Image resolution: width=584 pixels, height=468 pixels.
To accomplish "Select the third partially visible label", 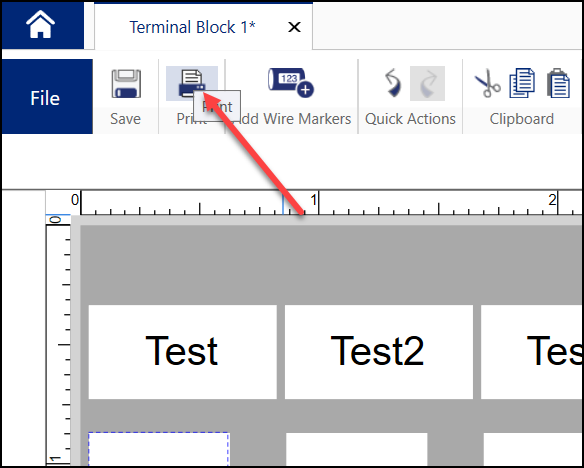I will (531, 352).
